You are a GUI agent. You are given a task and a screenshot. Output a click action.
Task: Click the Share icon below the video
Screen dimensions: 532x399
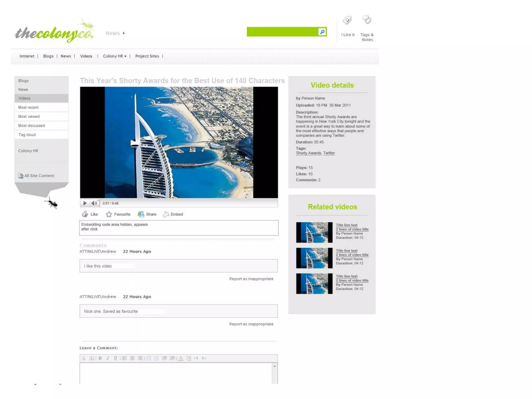141,214
